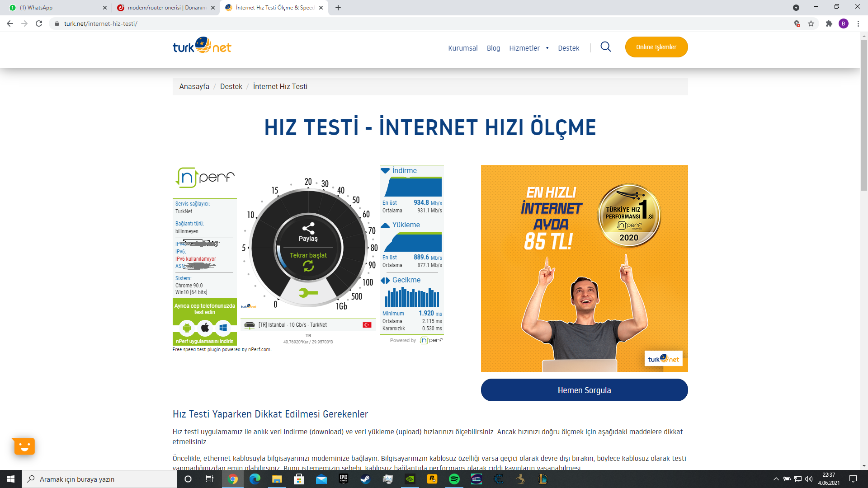
Task: Open Spotify from the taskbar
Action: 454,479
